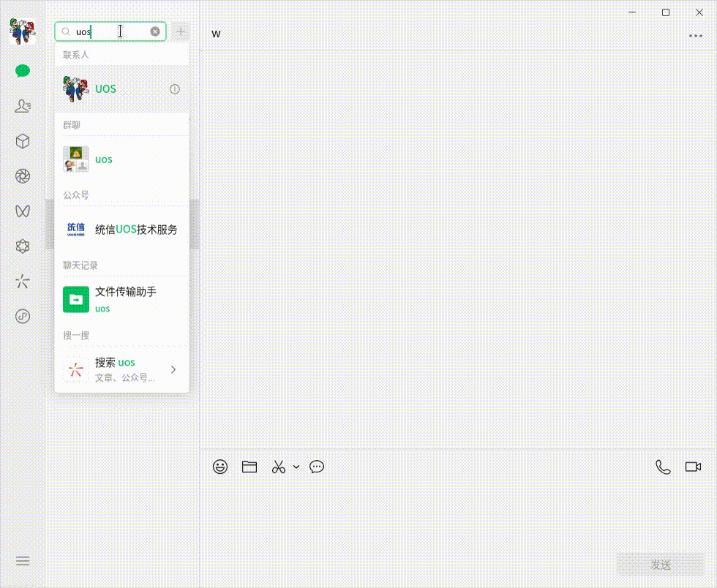
Task: Click the 发送 send button
Action: [x=660, y=565]
